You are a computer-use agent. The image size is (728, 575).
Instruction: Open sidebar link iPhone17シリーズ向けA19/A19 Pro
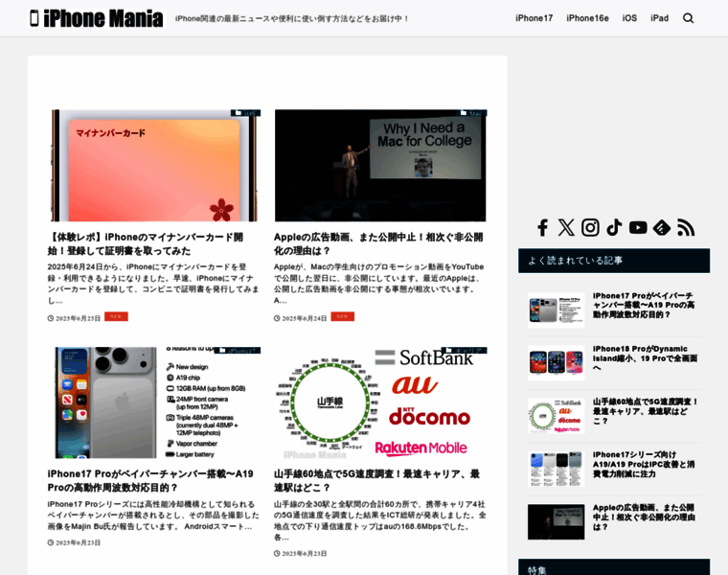(x=644, y=464)
